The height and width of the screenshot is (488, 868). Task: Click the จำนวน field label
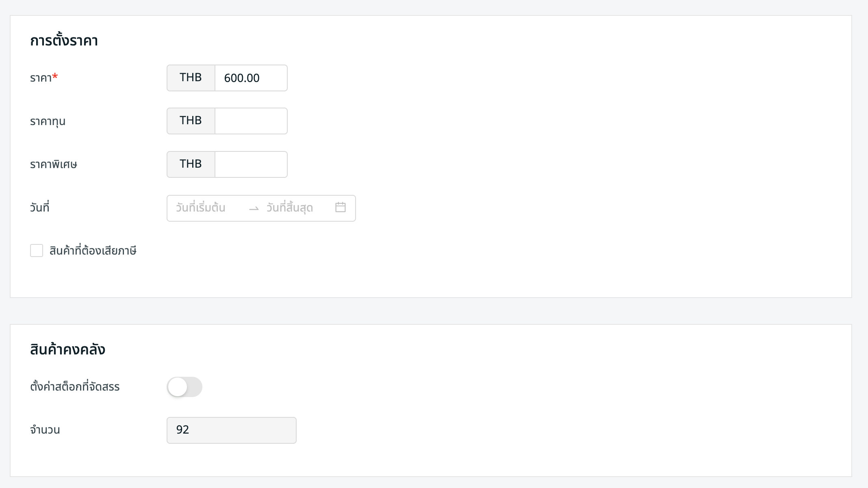(x=45, y=430)
